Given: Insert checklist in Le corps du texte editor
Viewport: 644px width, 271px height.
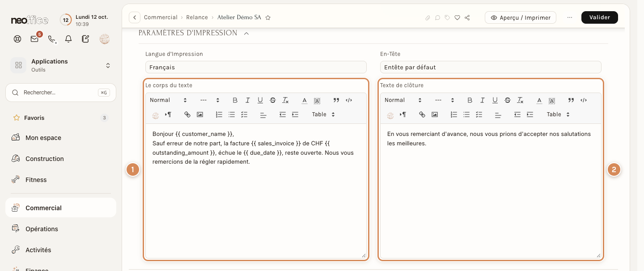Looking at the screenshot, I should [x=244, y=114].
